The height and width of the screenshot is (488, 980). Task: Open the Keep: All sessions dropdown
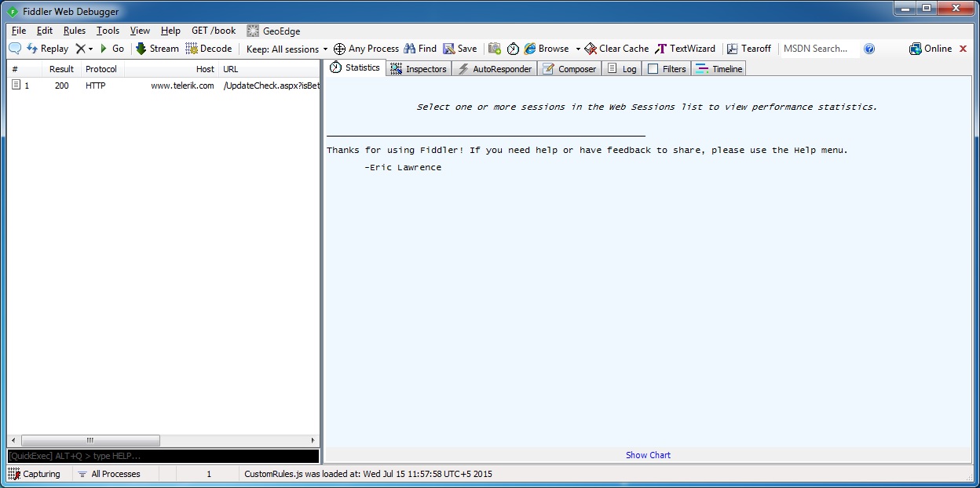[287, 49]
